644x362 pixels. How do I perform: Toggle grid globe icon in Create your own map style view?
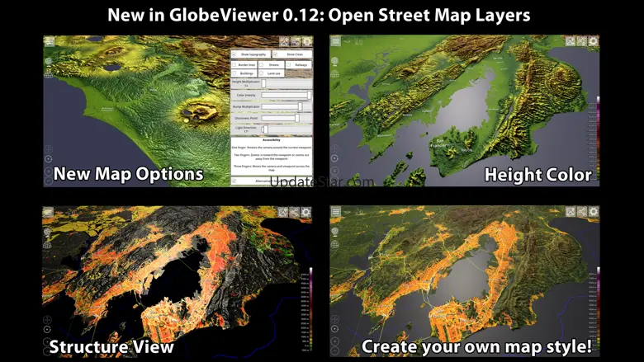(335, 244)
